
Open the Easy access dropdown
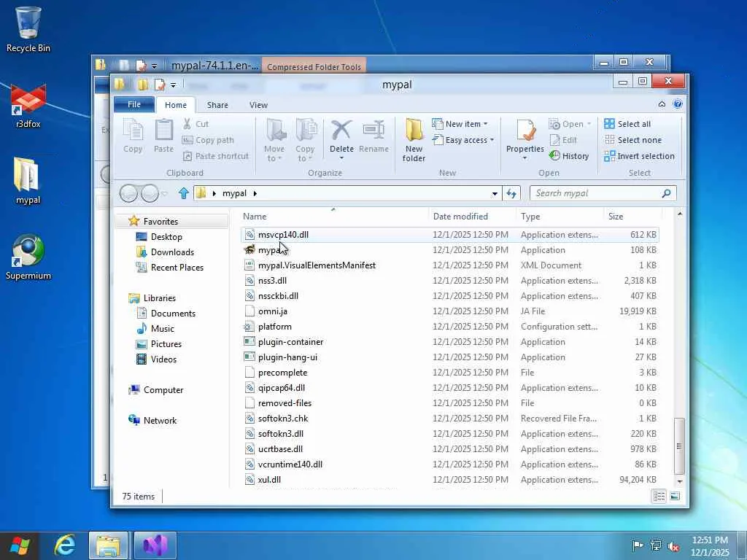pos(463,140)
